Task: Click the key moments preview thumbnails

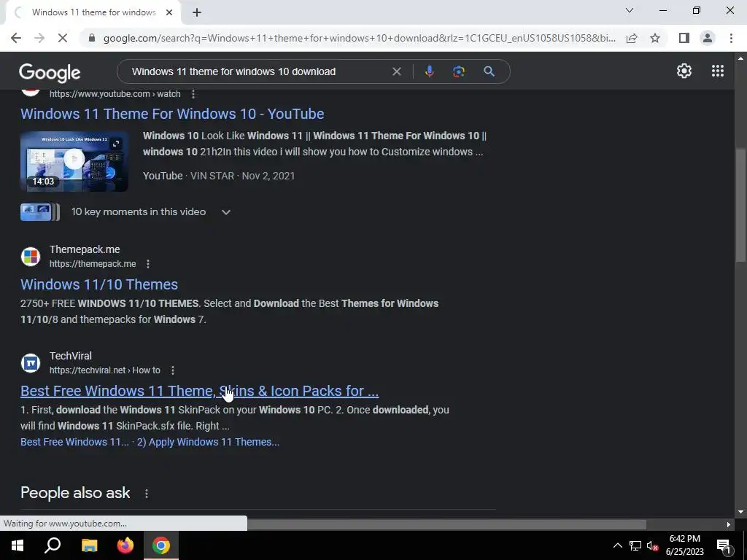Action: [x=40, y=212]
